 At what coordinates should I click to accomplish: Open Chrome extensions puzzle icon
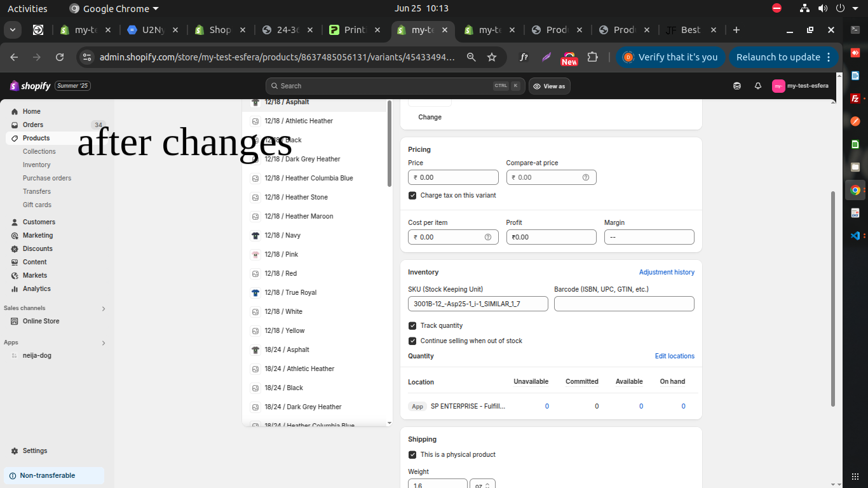[592, 57]
